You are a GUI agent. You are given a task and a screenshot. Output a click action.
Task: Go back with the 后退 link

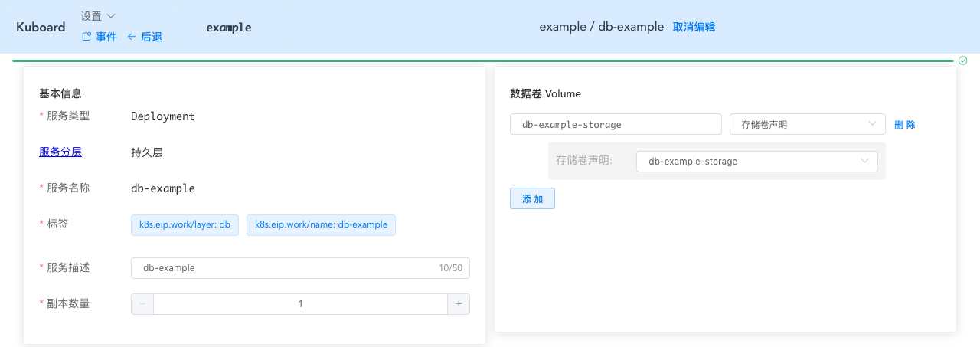coord(144,37)
